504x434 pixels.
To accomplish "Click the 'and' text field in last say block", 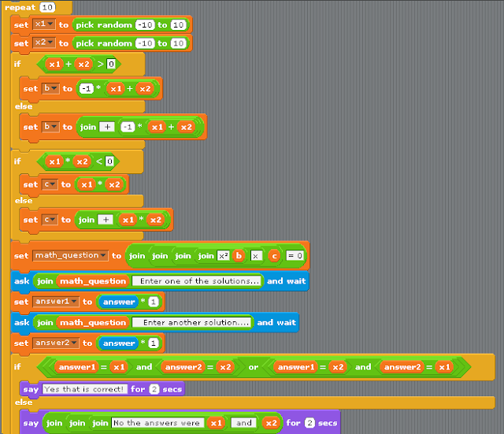I will point(243,423).
